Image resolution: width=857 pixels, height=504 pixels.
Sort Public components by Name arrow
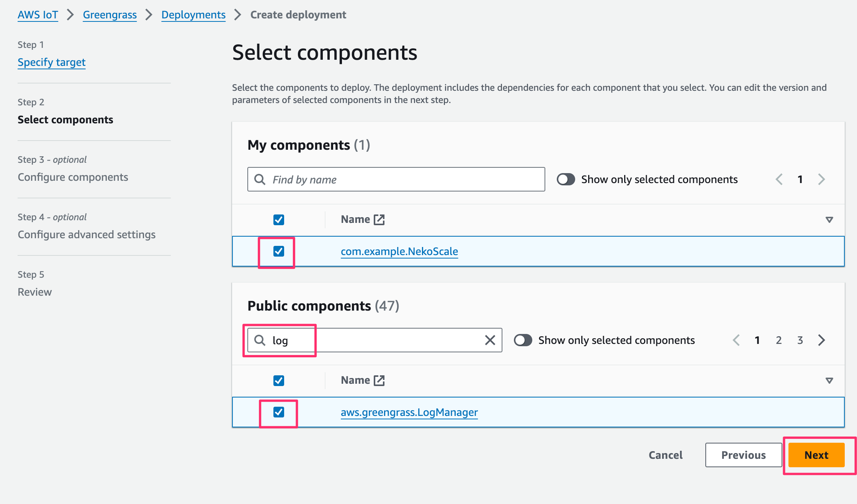pos(829,380)
